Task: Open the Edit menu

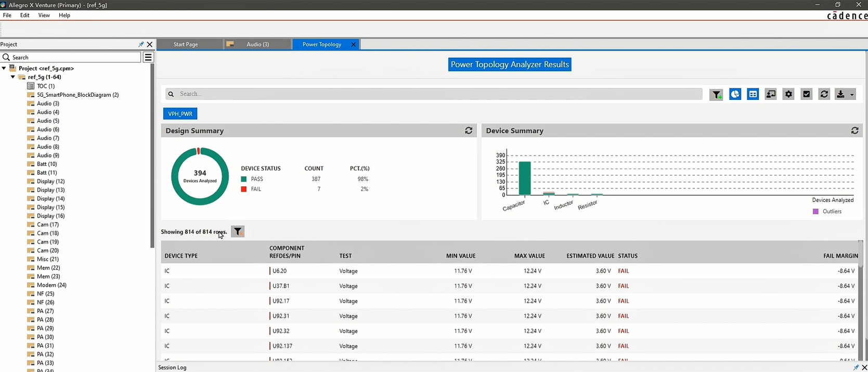Action: tap(25, 15)
